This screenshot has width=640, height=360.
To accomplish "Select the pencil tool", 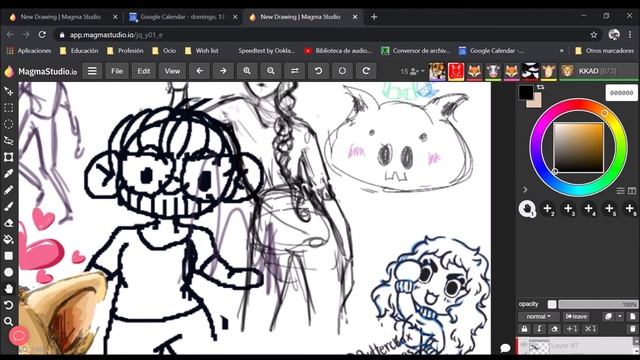I will point(8,190).
